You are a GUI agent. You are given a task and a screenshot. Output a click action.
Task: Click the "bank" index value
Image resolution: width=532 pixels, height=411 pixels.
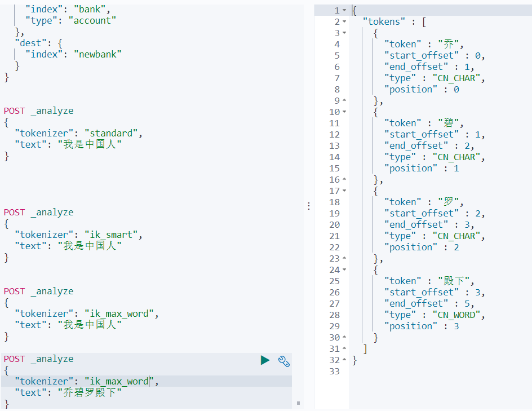click(x=90, y=9)
